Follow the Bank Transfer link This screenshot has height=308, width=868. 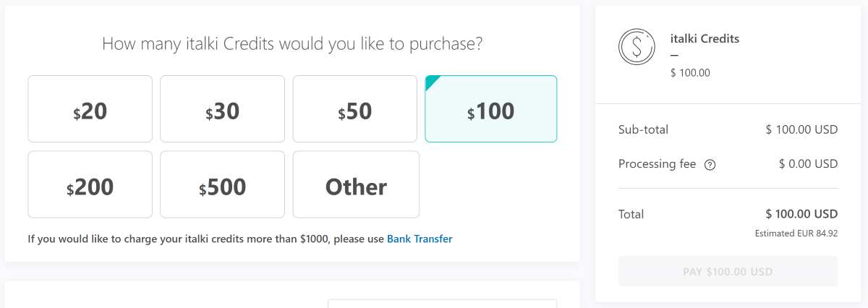[x=420, y=239]
